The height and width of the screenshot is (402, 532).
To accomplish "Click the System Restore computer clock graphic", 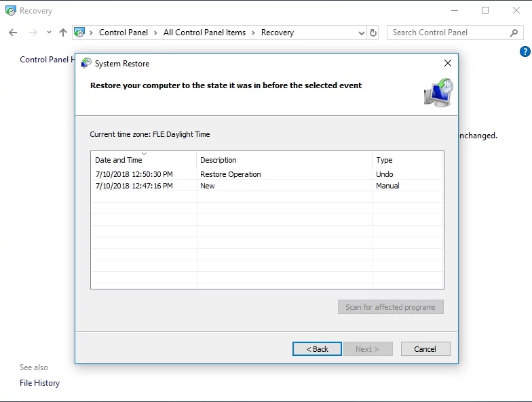I will point(438,93).
